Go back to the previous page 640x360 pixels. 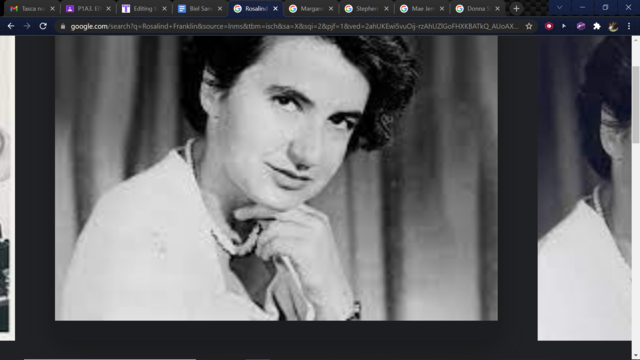(11, 26)
